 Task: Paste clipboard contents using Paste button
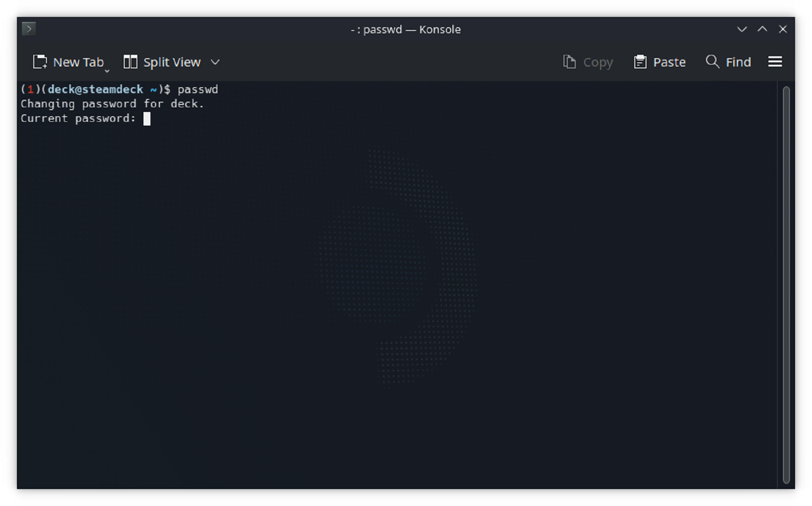point(659,62)
